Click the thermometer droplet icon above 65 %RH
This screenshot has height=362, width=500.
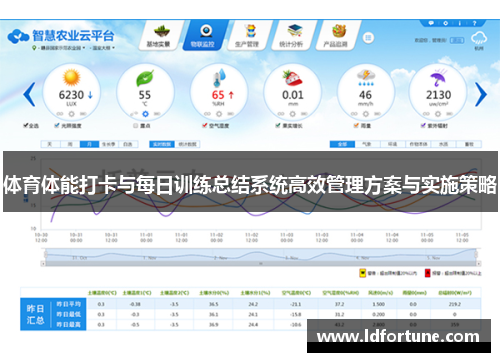point(219,78)
